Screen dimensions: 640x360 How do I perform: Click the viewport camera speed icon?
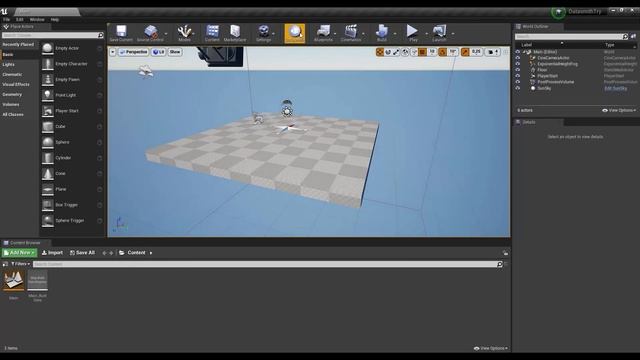(493, 52)
